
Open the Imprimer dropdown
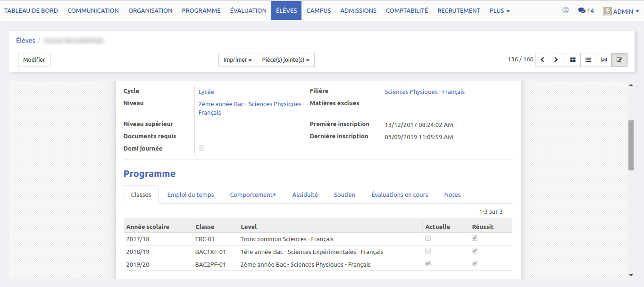[237, 60]
